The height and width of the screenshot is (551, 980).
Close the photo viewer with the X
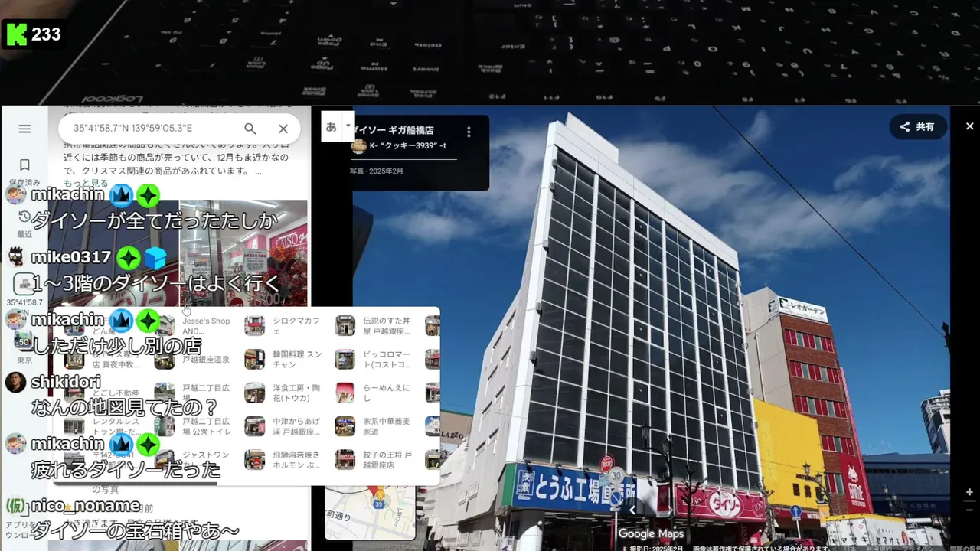(969, 126)
